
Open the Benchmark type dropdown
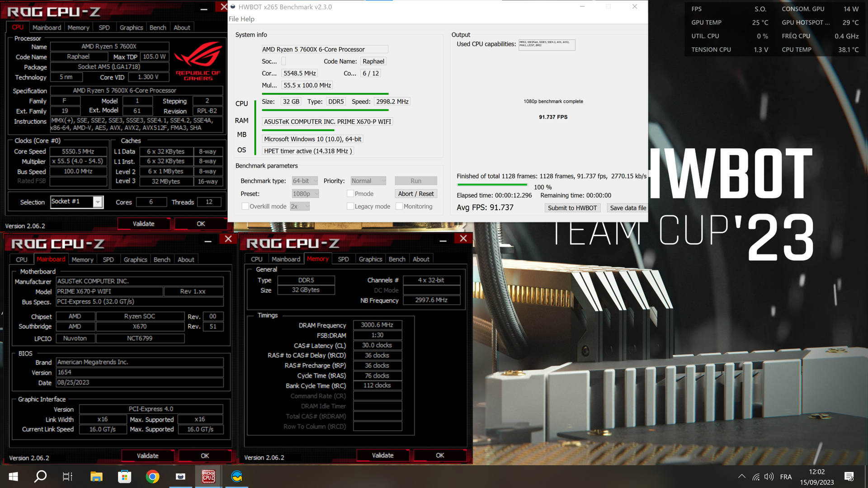point(305,181)
